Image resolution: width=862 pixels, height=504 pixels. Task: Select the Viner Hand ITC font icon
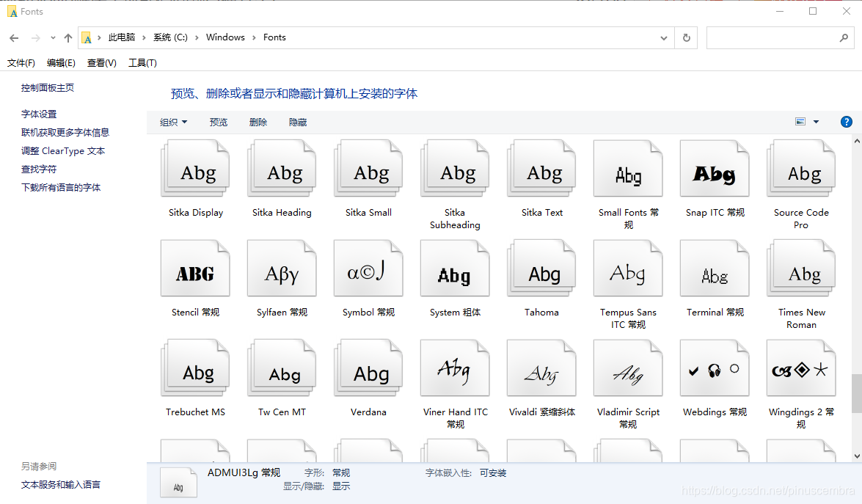point(455,368)
